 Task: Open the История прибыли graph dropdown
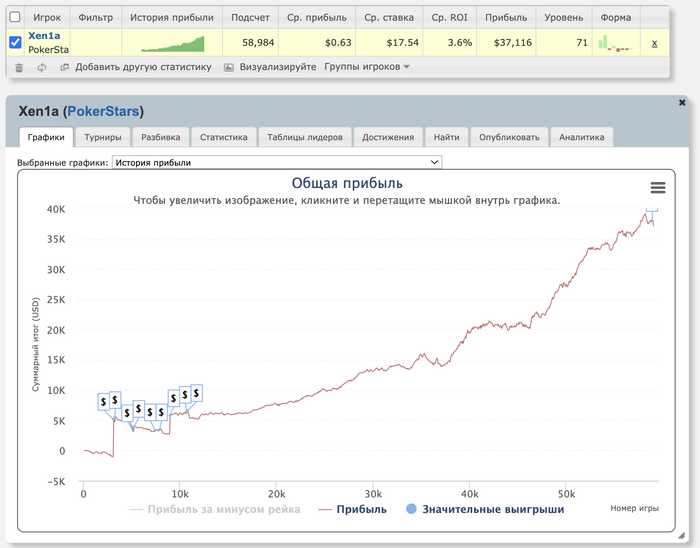pos(277,162)
